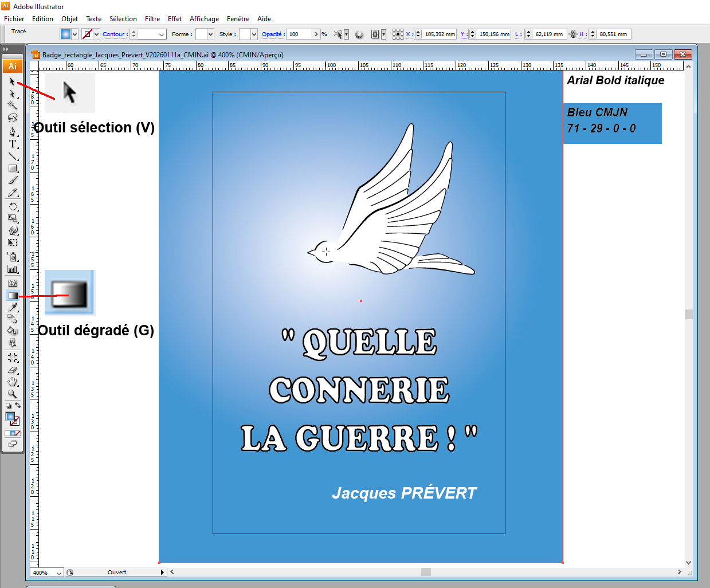Image resolution: width=710 pixels, height=588 pixels.
Task: Select the Magic Wand tool
Action: [12, 105]
